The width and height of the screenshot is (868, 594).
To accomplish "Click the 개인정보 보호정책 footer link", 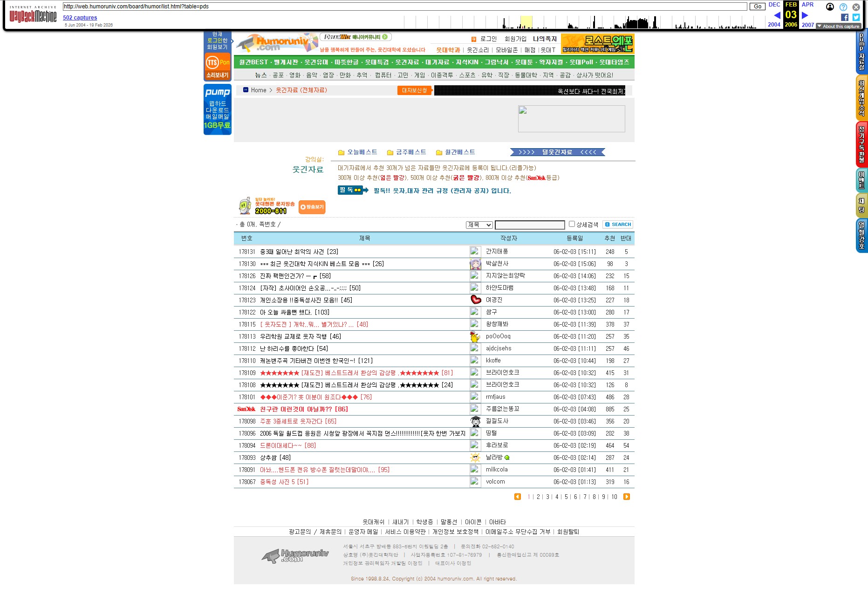I will click(455, 532).
